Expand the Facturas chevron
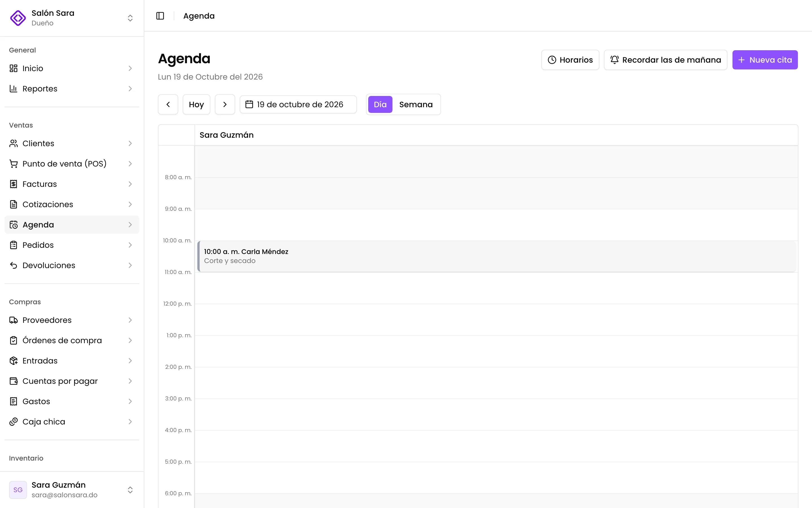 coord(130,184)
